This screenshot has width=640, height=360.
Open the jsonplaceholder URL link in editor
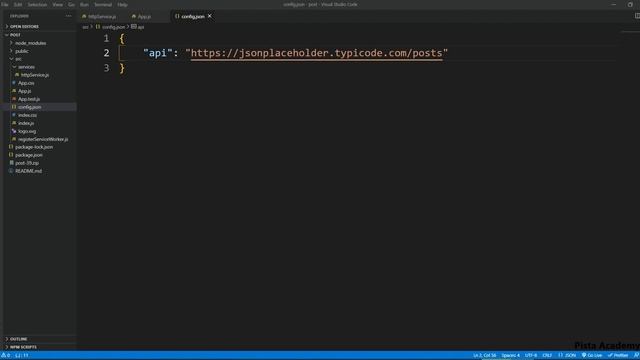[316, 53]
